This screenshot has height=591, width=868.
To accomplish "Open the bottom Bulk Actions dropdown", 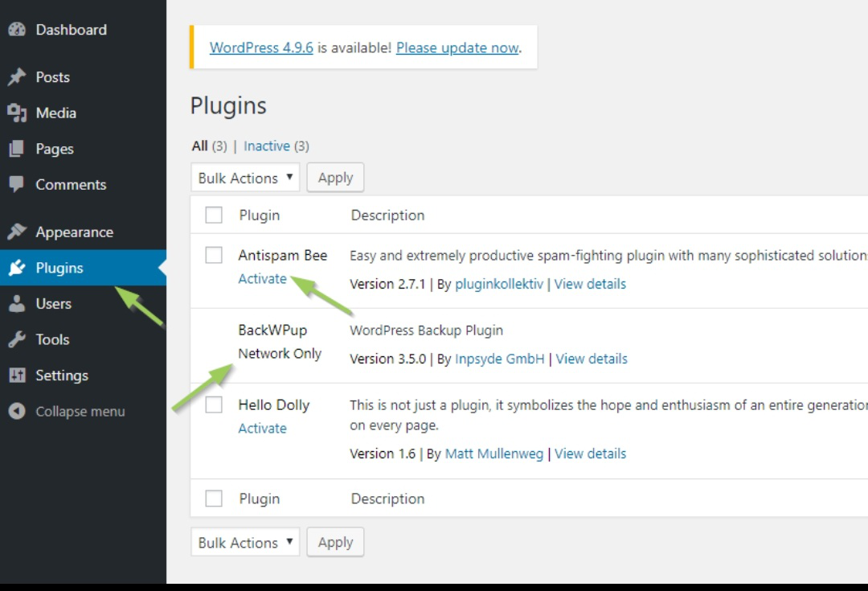I will tap(245, 543).
